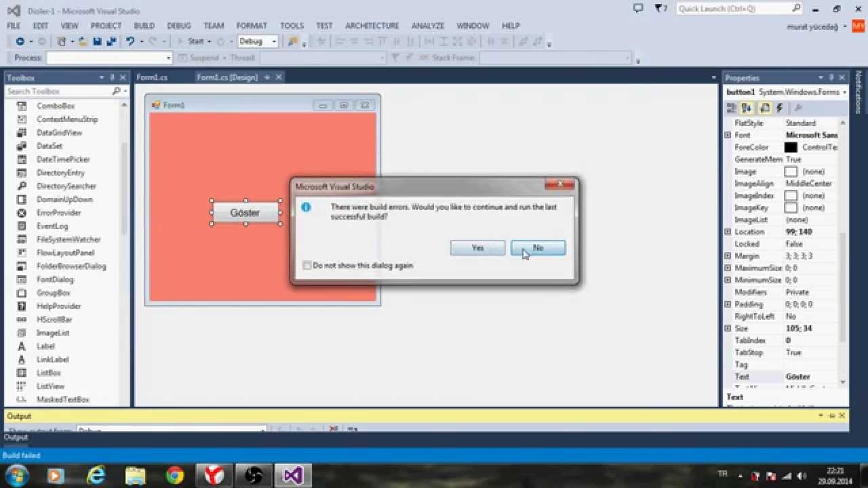This screenshot has width=868, height=488.
Task: Select DateTimePicker in the Toolbox
Action: click(63, 159)
